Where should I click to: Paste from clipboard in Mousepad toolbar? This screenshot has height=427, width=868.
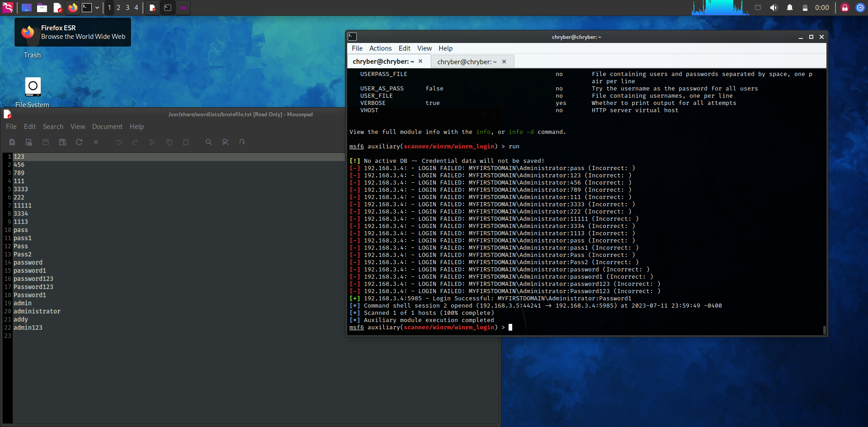186,142
